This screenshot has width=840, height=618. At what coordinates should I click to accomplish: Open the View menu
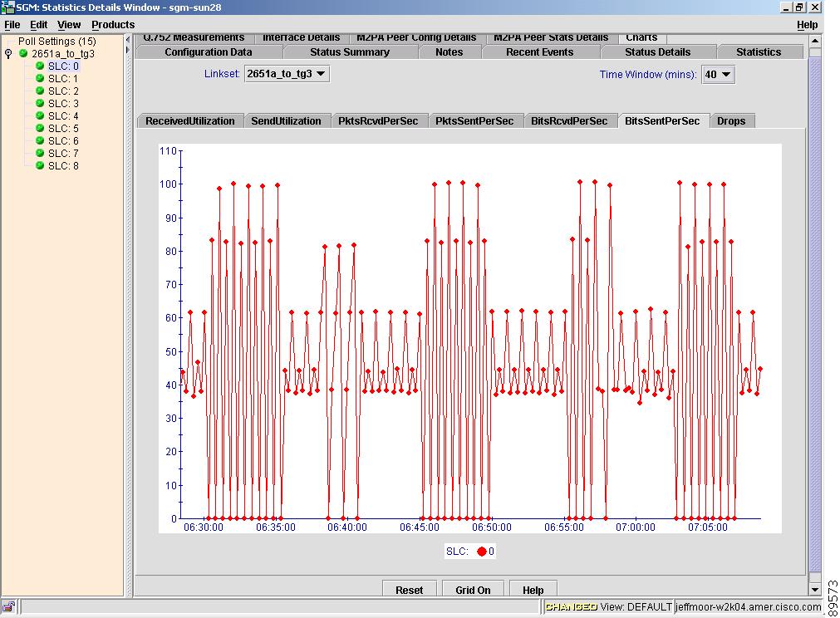[x=69, y=25]
